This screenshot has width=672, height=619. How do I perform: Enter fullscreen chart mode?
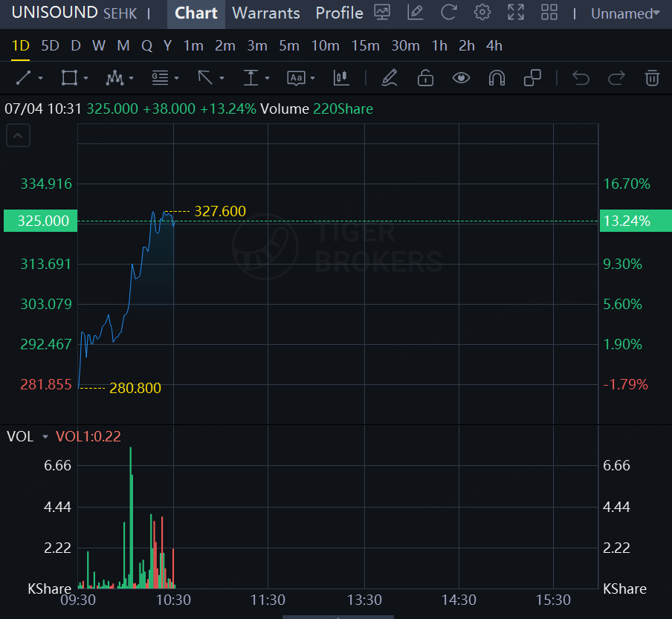(x=515, y=13)
